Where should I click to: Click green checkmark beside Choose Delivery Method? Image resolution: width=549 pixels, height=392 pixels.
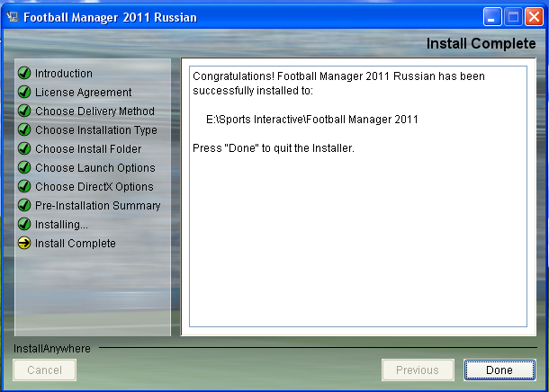24,111
